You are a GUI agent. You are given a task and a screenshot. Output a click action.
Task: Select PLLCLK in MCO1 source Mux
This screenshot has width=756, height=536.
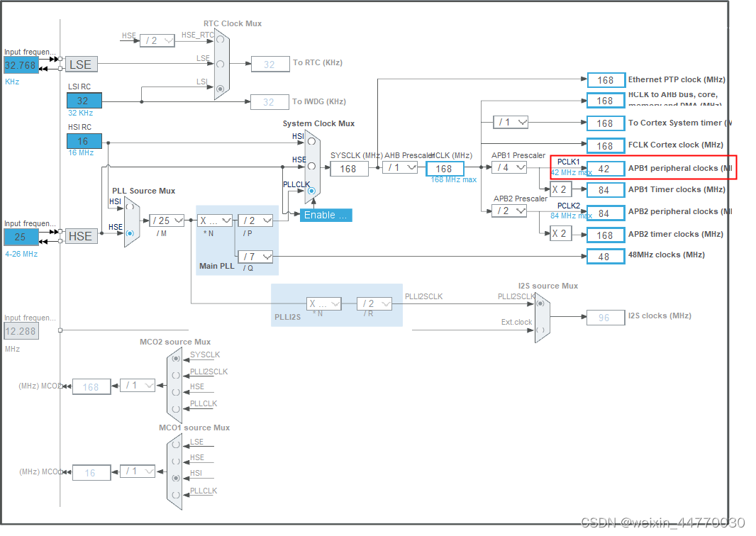(x=176, y=495)
